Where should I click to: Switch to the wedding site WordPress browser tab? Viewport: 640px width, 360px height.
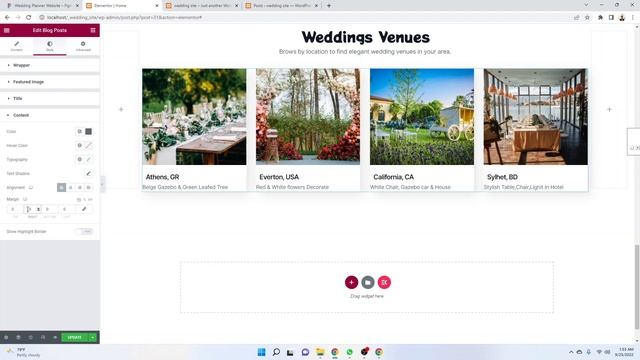(202, 6)
